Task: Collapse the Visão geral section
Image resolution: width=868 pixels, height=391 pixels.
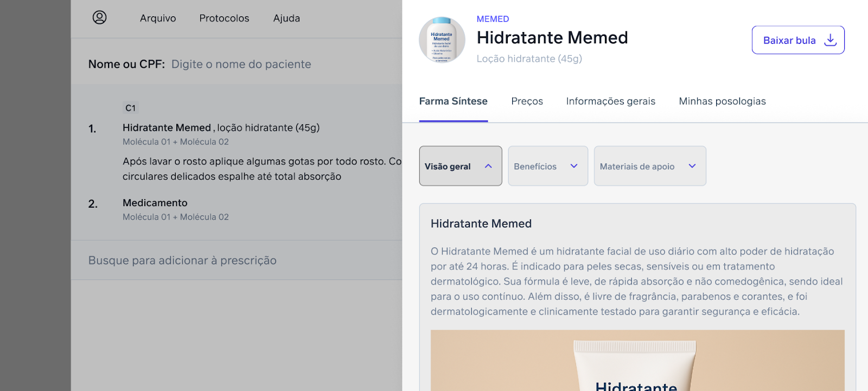Action: click(x=461, y=166)
